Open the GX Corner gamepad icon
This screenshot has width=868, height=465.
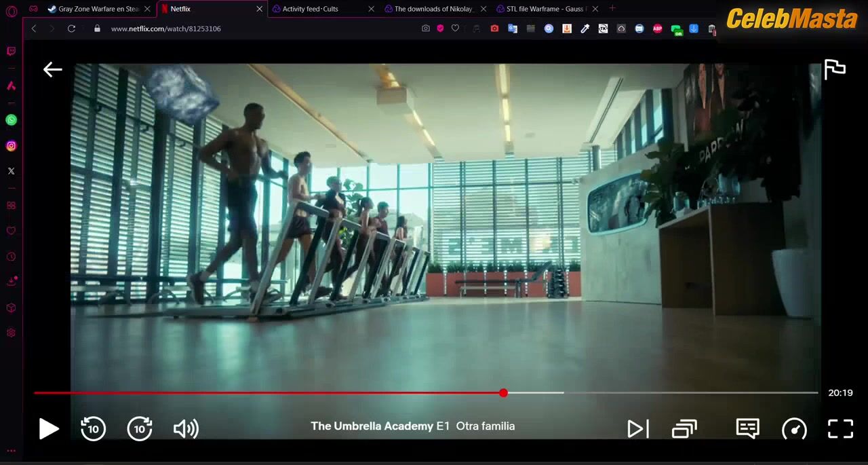click(x=33, y=9)
